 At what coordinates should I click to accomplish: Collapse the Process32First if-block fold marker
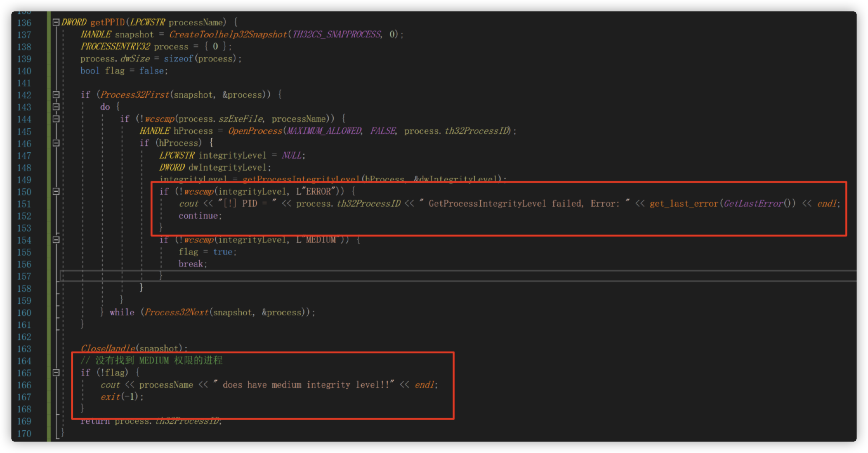point(56,95)
